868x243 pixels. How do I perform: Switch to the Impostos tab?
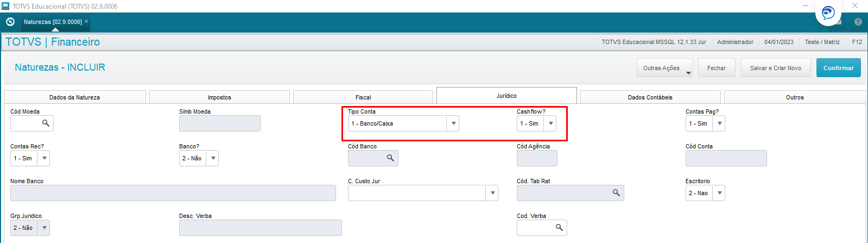click(x=219, y=97)
